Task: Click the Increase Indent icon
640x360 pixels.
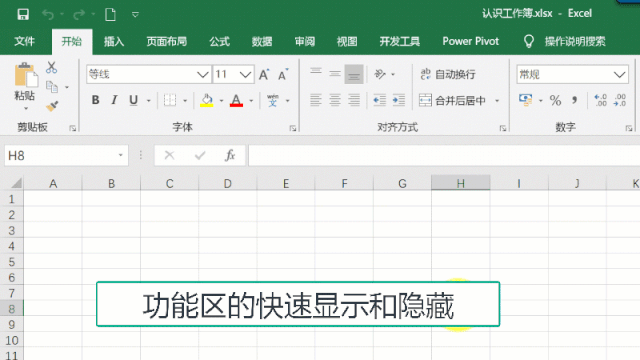Action: 399,100
